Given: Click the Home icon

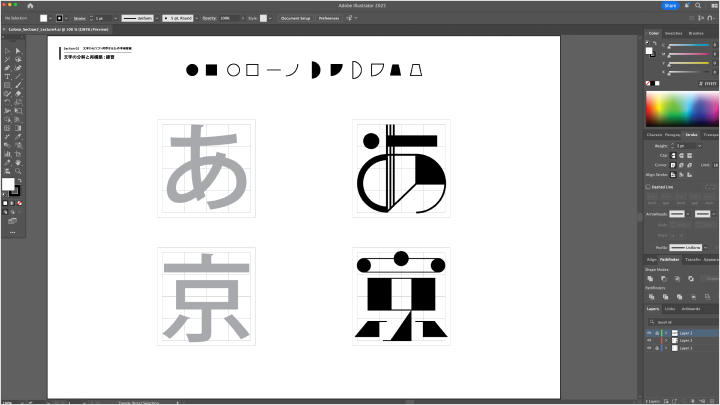Looking at the screenshot, I should [30, 6].
